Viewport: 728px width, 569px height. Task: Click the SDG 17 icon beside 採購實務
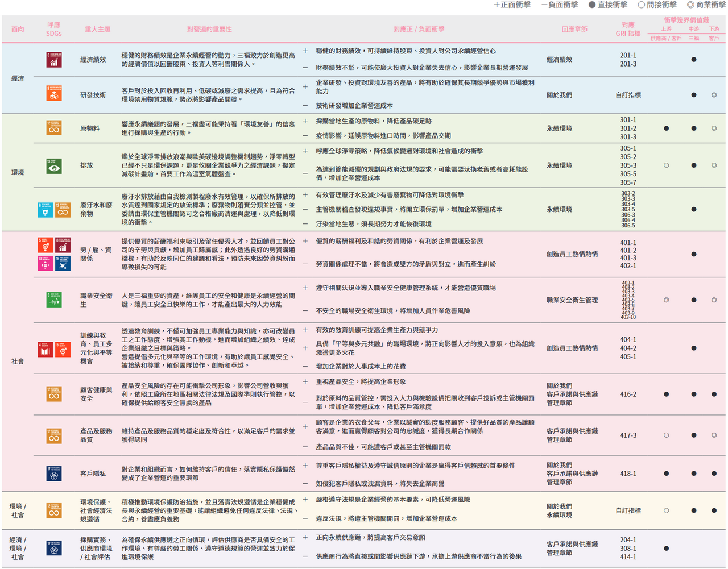click(54, 548)
